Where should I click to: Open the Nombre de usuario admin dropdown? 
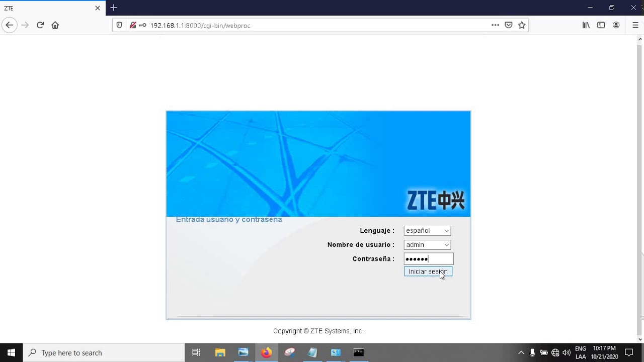(x=427, y=245)
